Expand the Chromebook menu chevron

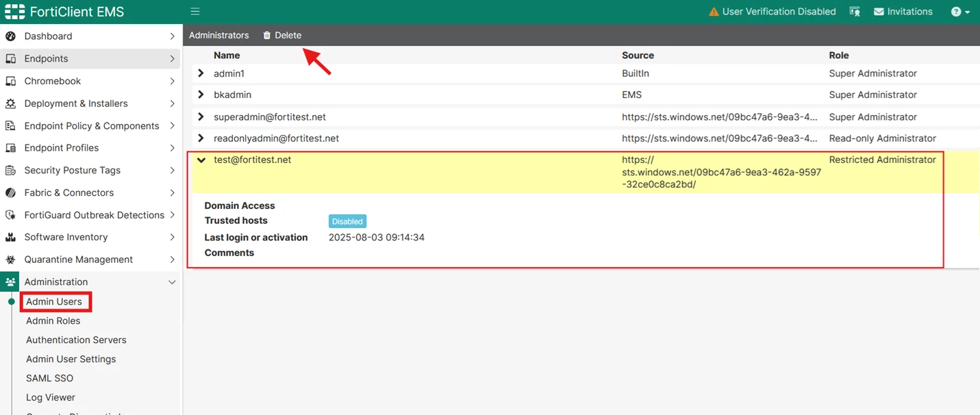[172, 81]
